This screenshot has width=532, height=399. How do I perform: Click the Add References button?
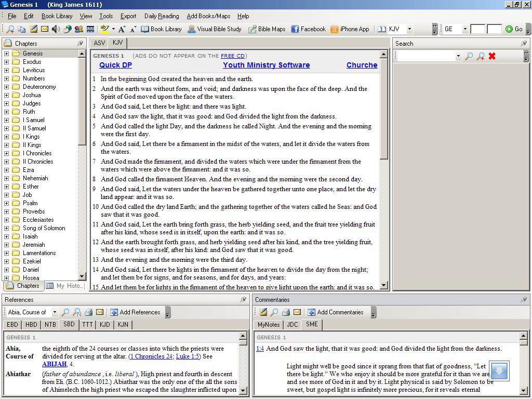pyautogui.click(x=136, y=312)
